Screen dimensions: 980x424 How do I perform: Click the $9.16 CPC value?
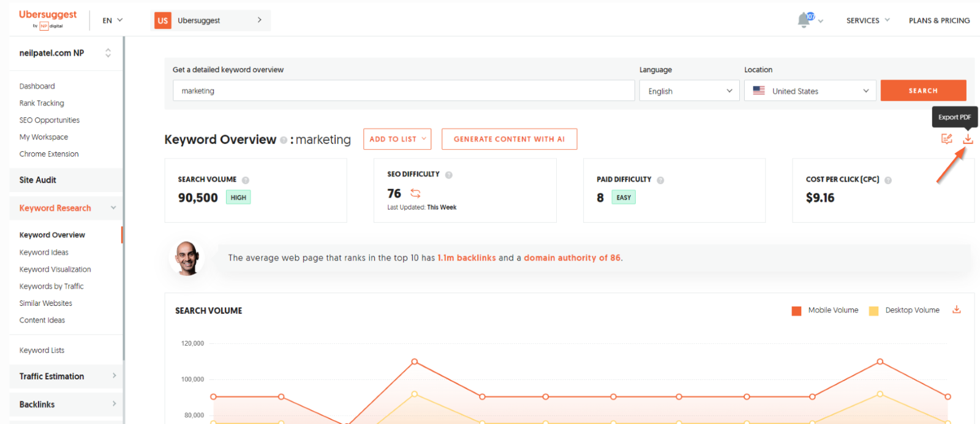point(820,198)
